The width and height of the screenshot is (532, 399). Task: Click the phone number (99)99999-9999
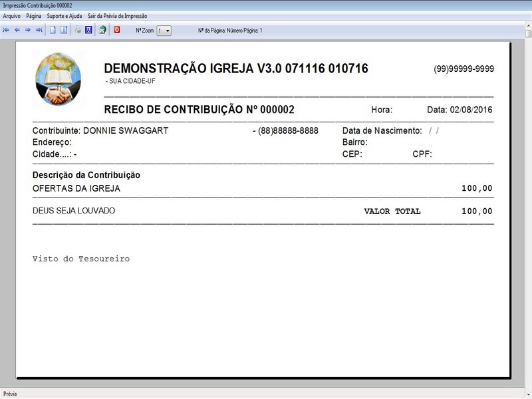point(464,69)
